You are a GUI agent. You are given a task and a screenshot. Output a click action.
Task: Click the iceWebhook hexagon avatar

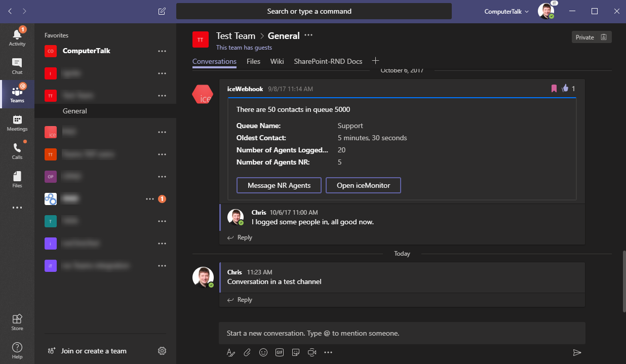coord(203,95)
